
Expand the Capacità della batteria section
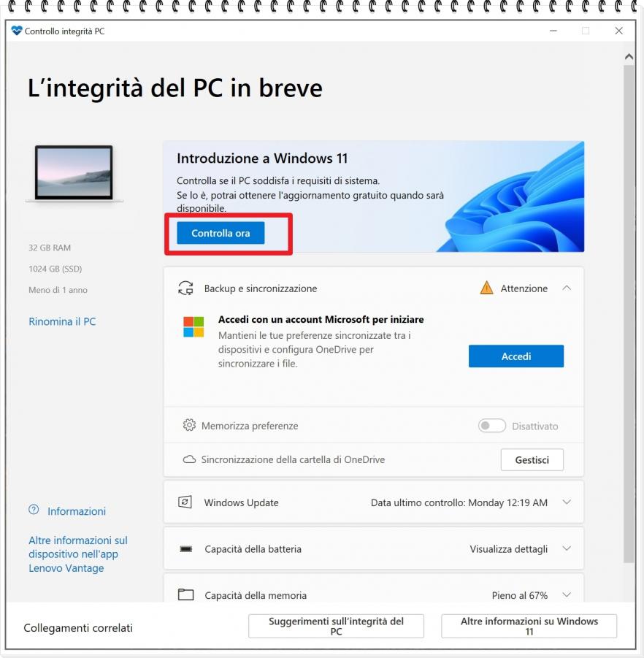coord(567,549)
